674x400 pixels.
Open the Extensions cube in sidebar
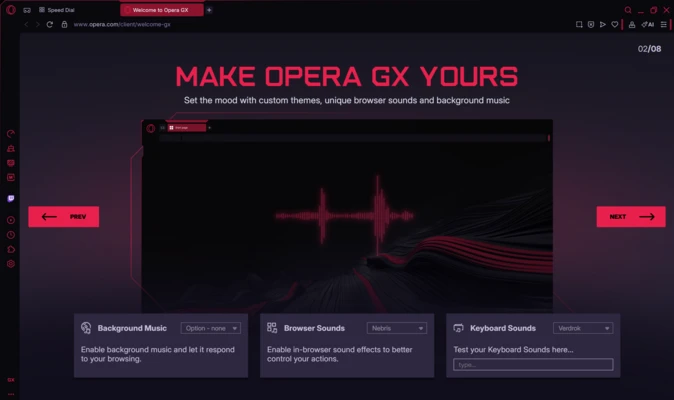(11, 250)
